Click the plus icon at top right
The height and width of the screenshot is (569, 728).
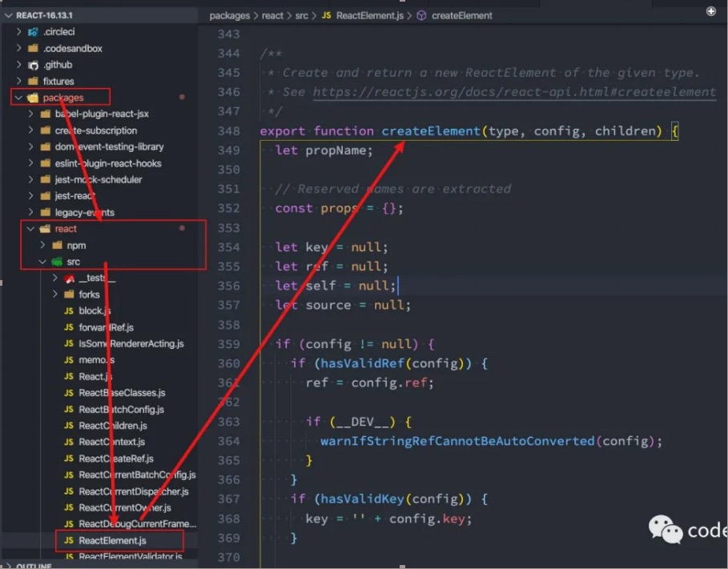click(711, 11)
